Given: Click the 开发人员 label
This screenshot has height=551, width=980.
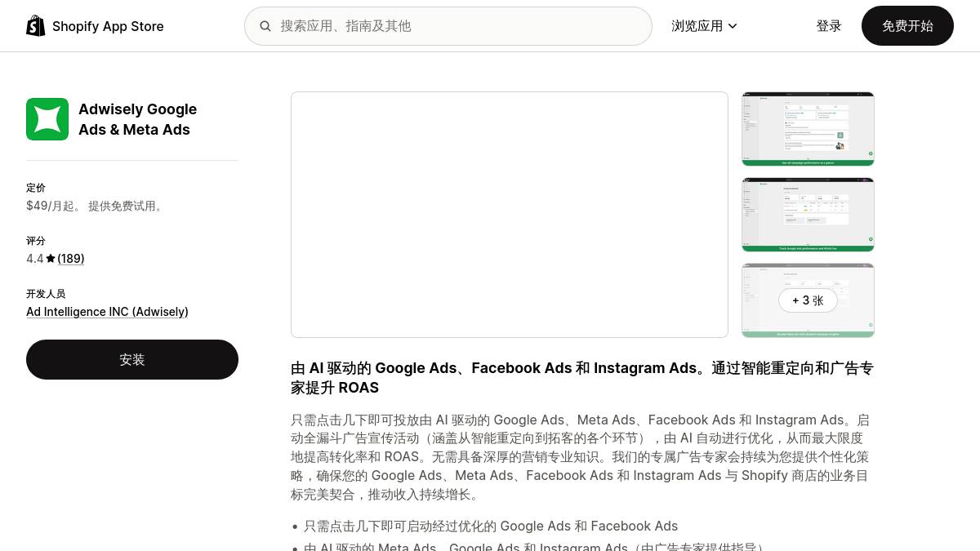Looking at the screenshot, I should pyautogui.click(x=46, y=294).
